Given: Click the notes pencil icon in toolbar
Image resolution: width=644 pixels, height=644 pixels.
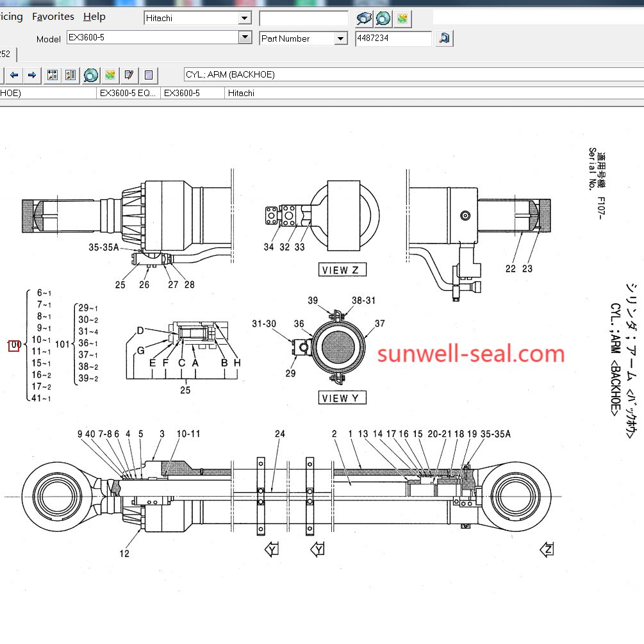Looking at the screenshot, I should coord(129,75).
